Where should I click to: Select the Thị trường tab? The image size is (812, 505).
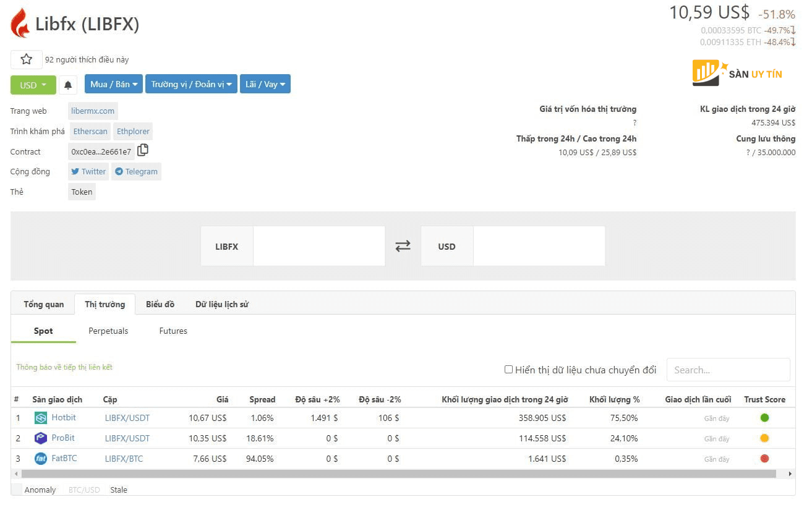pos(105,304)
